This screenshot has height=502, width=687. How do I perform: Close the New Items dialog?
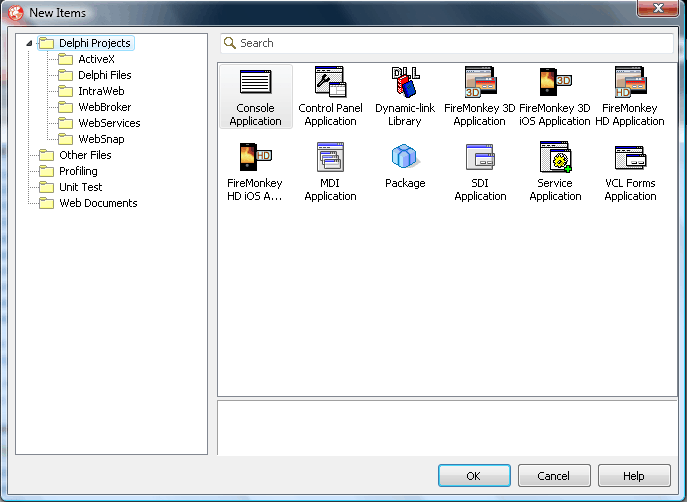coord(658,8)
